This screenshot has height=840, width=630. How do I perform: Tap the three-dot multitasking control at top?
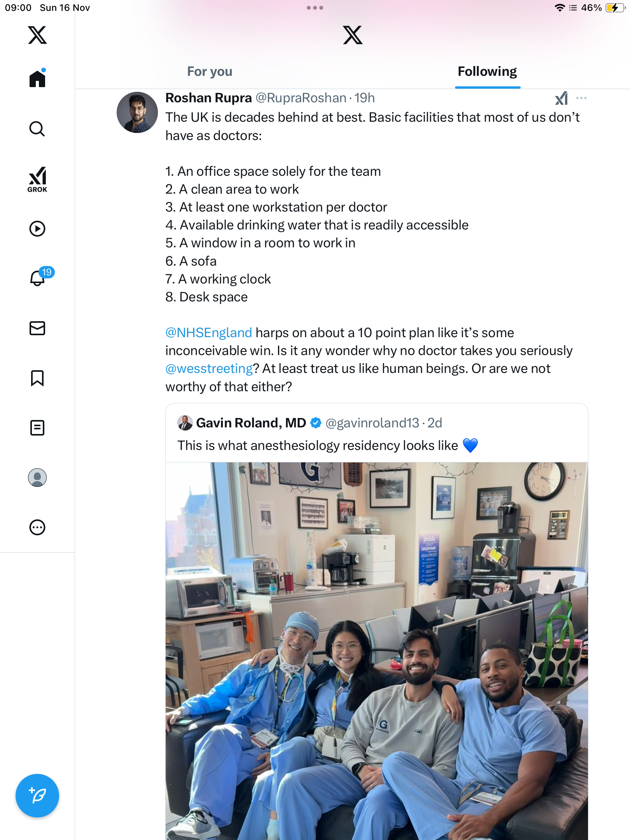point(315,8)
